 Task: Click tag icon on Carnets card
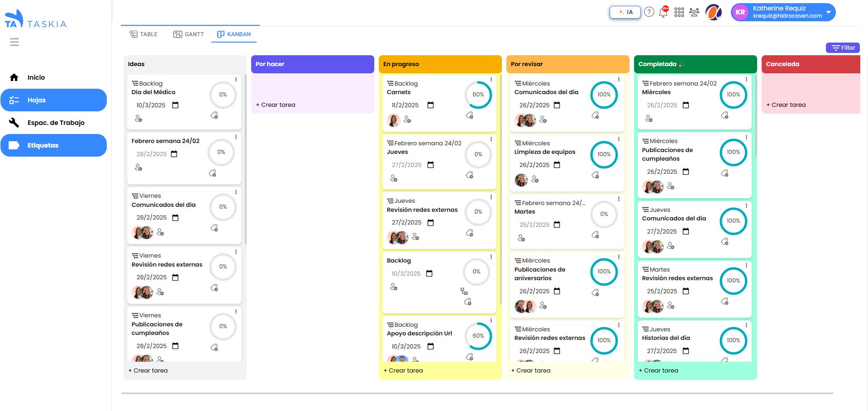click(x=469, y=115)
